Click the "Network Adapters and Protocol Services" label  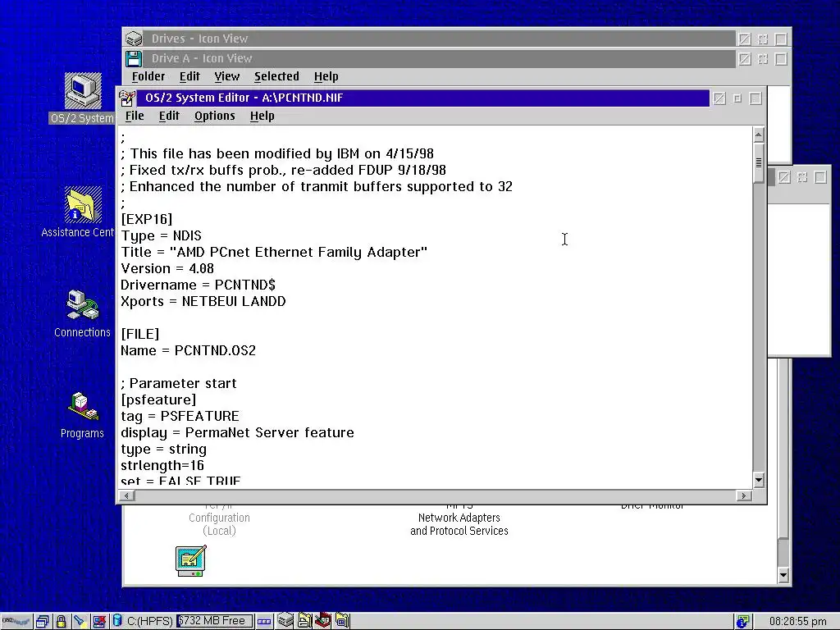pyautogui.click(x=459, y=524)
